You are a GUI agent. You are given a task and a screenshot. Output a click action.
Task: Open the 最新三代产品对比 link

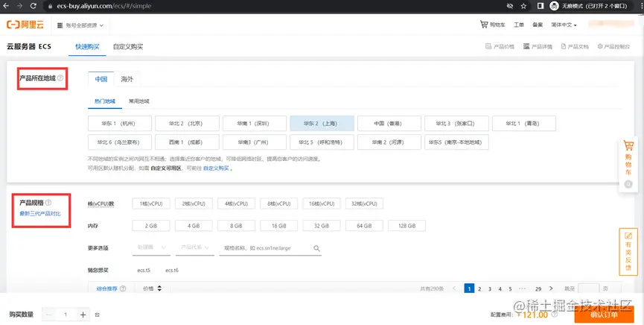[x=40, y=213]
